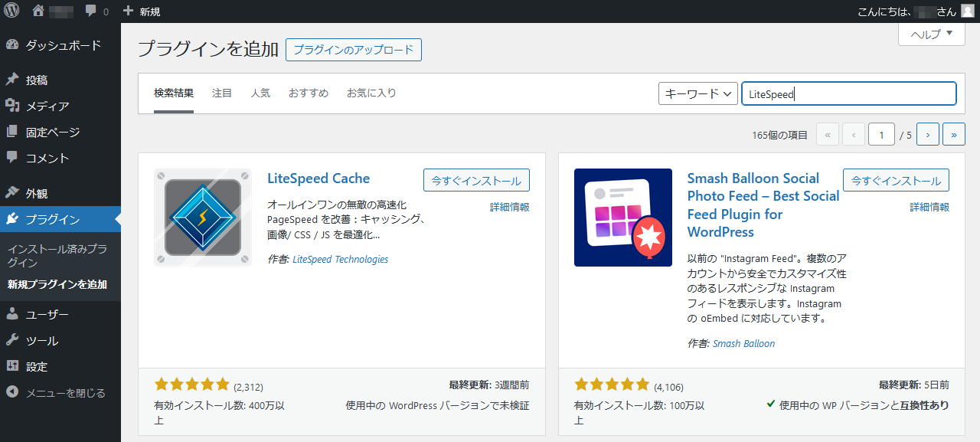Click the プラグインのアップロード button
The image size is (980, 442).
(x=354, y=50)
